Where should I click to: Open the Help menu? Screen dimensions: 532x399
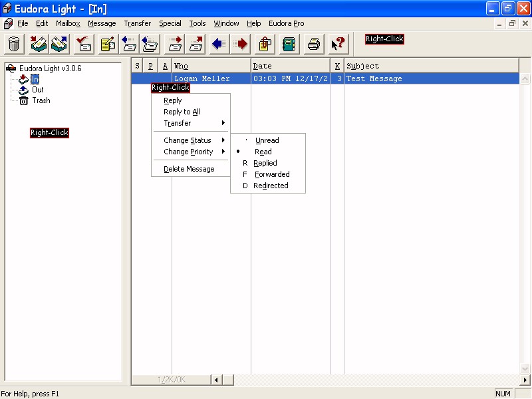[x=254, y=23]
